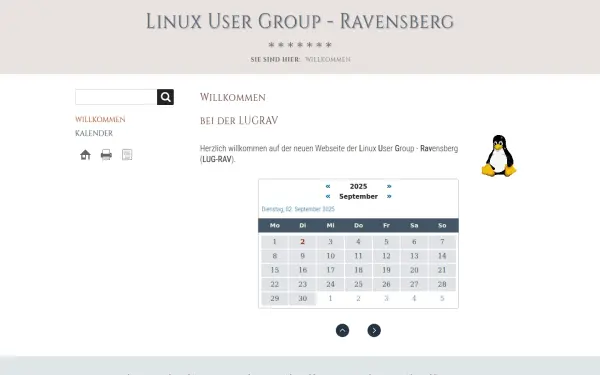Click the September month label

coord(359,196)
